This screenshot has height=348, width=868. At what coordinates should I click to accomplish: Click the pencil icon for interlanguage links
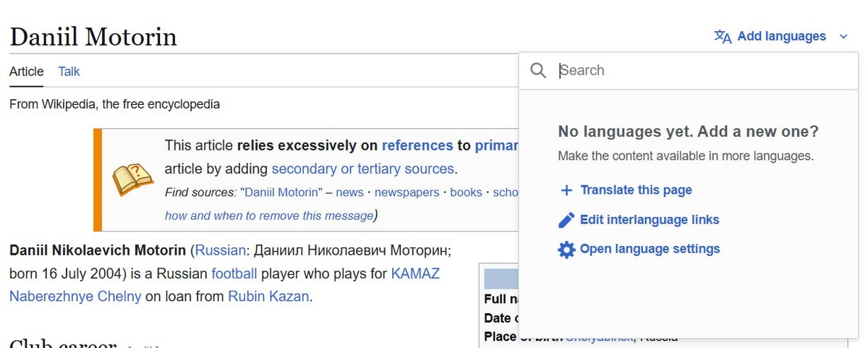click(x=566, y=220)
